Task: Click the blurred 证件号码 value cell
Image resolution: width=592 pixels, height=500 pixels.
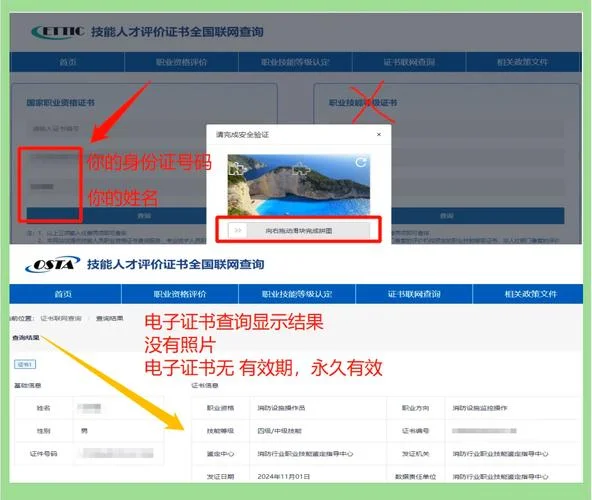Action: pos(118,453)
